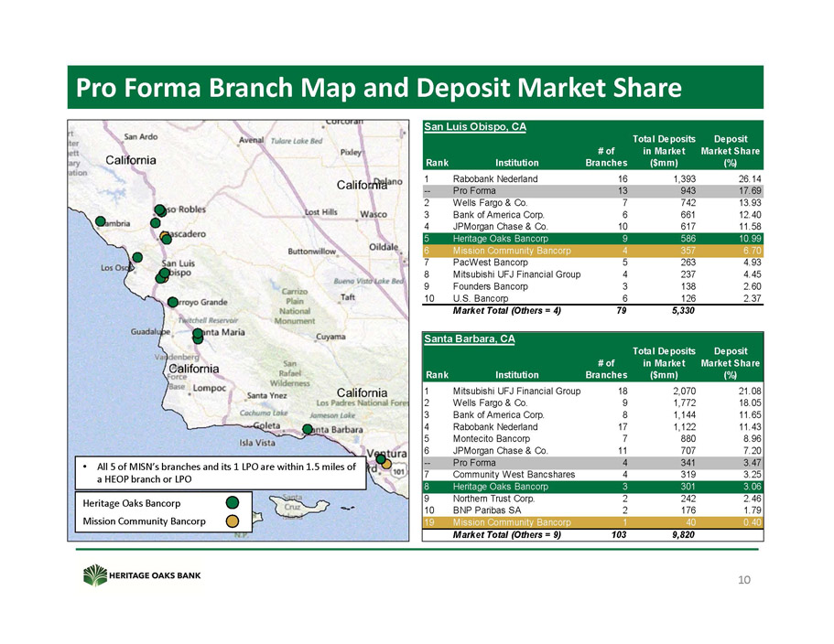Screen dimensions: 834x644
Task: Click the gold marker near Ventura
Action: [386, 465]
